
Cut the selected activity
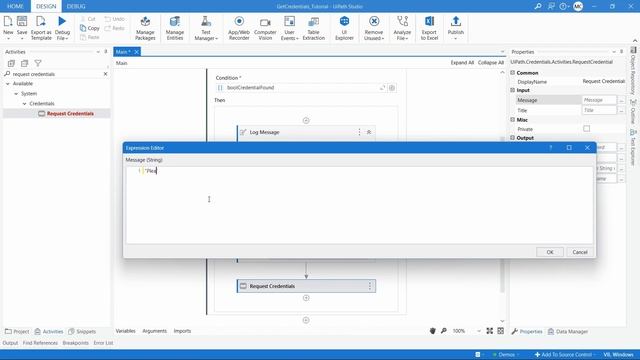[88, 19]
